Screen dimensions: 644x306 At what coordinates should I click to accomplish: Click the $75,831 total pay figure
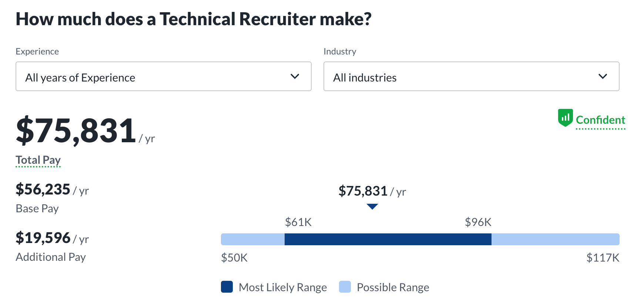click(x=76, y=130)
